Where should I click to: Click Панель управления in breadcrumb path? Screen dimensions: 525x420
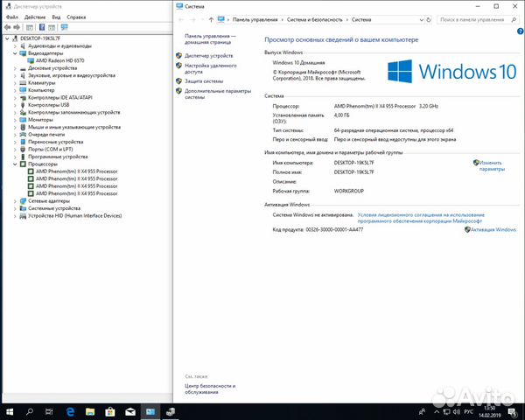pyautogui.click(x=255, y=20)
